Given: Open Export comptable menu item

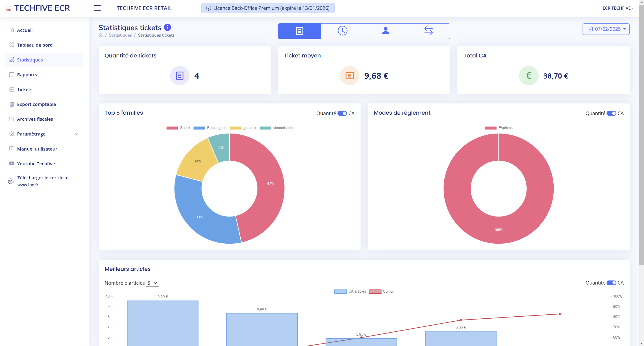Looking at the screenshot, I should [x=44, y=104].
